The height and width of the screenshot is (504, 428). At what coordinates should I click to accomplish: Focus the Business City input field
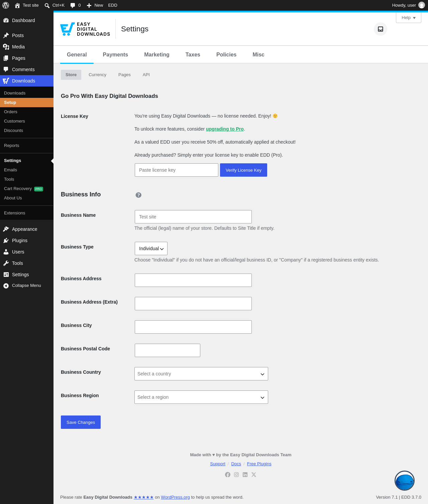pyautogui.click(x=193, y=327)
